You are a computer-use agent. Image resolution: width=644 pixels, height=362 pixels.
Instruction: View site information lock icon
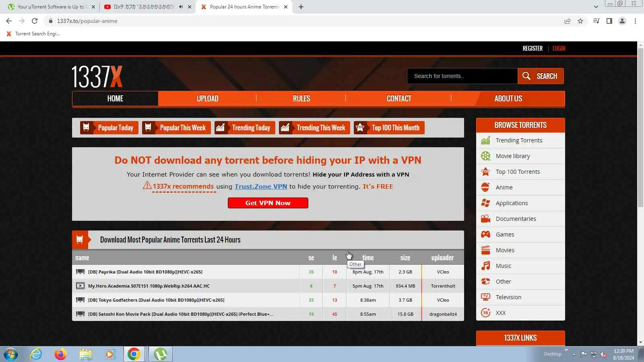pos(50,21)
